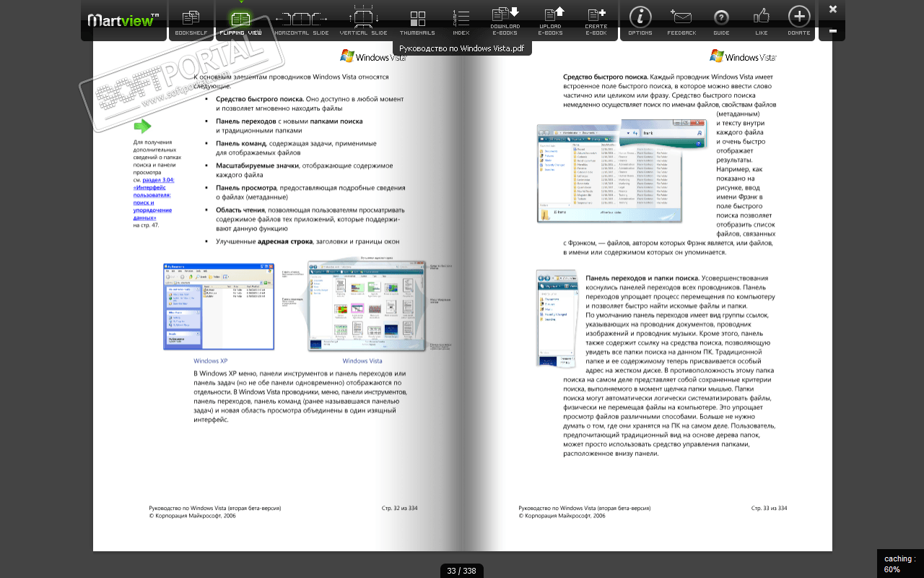The image size is (924, 578).
Task: Click the 'Windows XP' caption text
Action: 210,361
